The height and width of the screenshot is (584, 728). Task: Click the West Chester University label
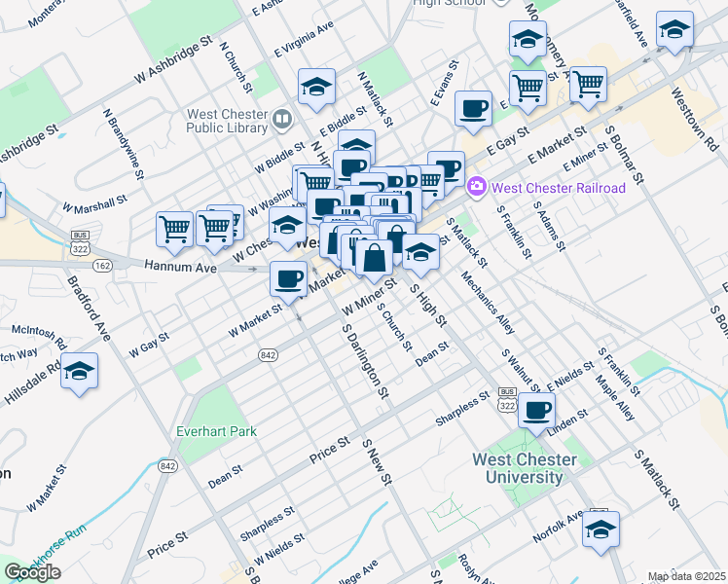pyautogui.click(x=525, y=468)
